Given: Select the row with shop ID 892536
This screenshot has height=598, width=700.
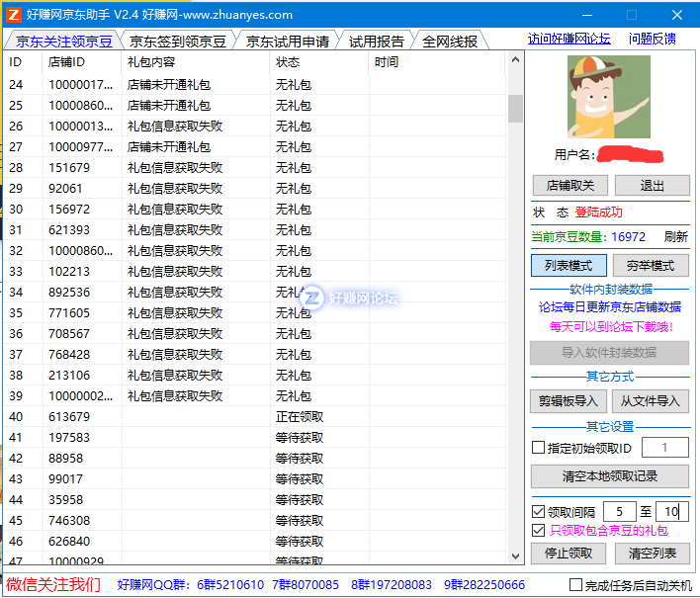Looking at the screenshot, I should click(x=255, y=293).
